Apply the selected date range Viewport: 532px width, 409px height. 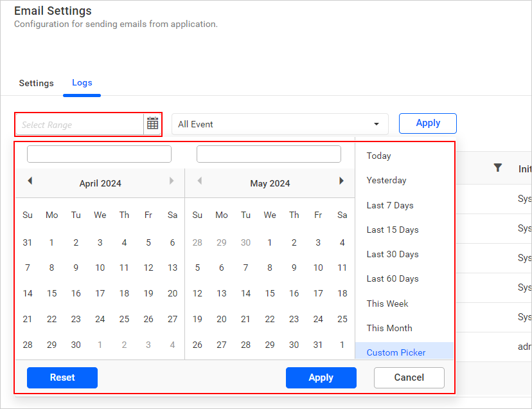321,377
